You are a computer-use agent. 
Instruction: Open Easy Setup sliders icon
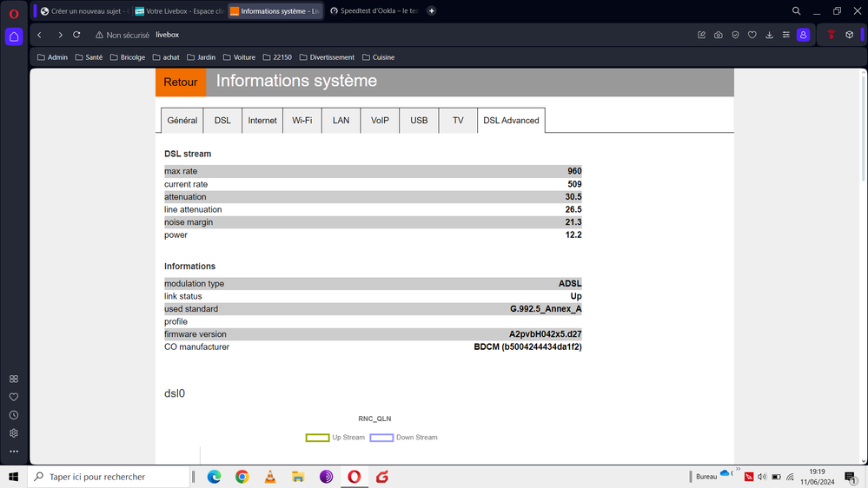click(x=786, y=35)
